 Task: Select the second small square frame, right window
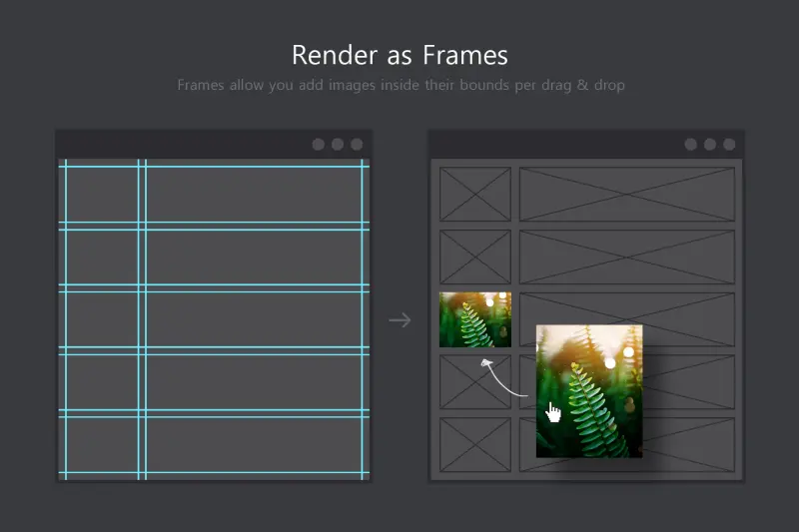coord(475,257)
